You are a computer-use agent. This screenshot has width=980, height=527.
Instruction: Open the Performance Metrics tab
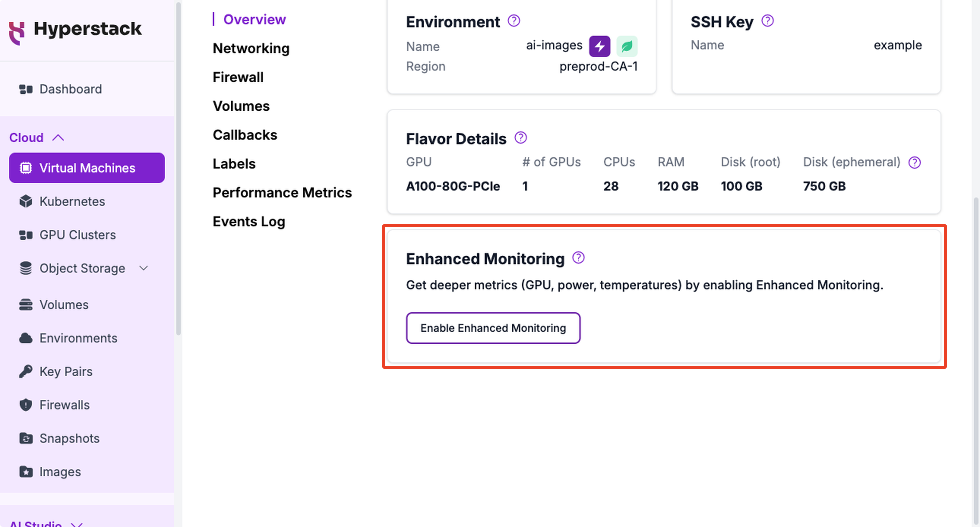coord(282,192)
